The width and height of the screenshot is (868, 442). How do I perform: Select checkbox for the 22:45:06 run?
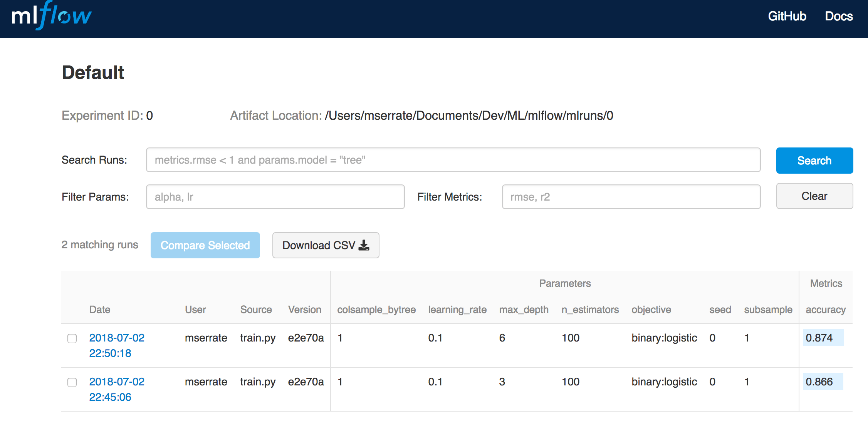coord(72,382)
